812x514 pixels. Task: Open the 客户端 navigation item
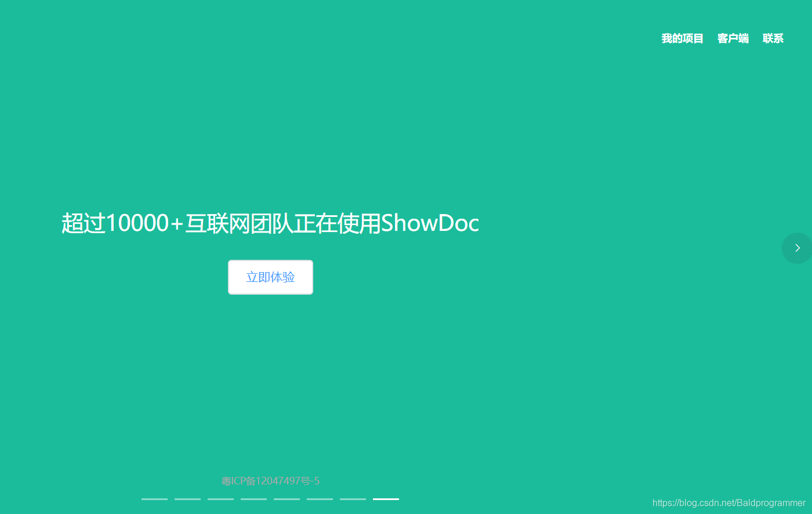[x=733, y=38]
